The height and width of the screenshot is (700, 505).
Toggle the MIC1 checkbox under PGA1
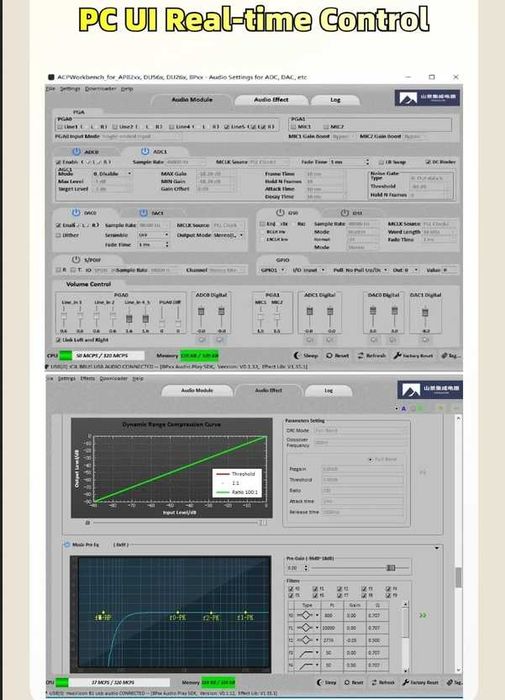(293, 127)
